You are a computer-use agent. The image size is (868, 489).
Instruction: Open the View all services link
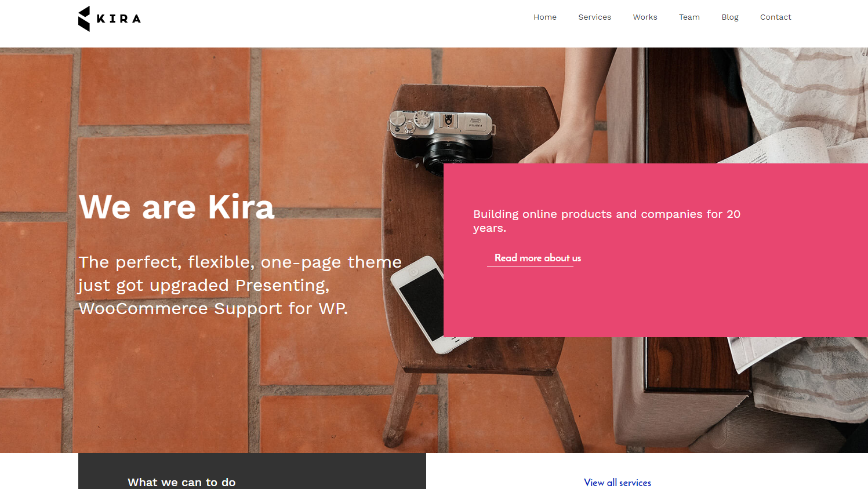(x=618, y=483)
